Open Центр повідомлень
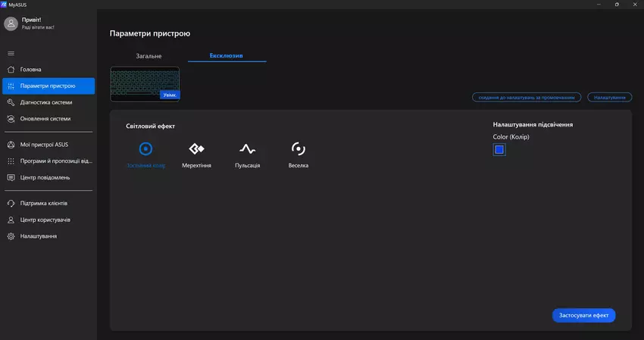The image size is (644, 340). pos(45,177)
